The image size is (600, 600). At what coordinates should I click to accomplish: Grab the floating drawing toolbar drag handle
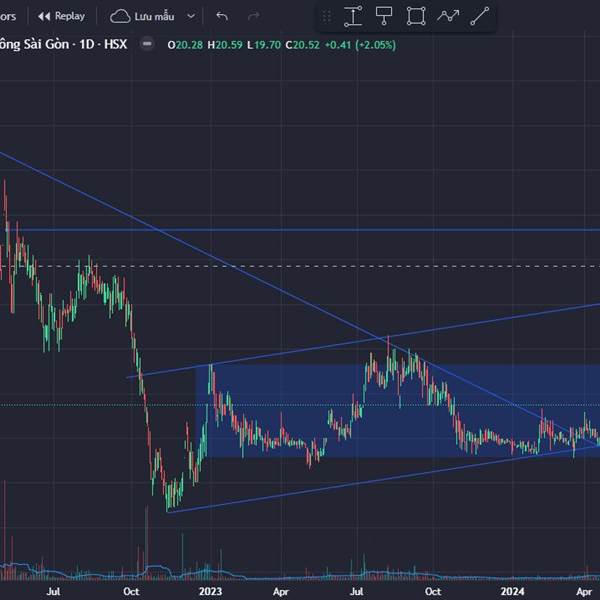tap(326, 16)
